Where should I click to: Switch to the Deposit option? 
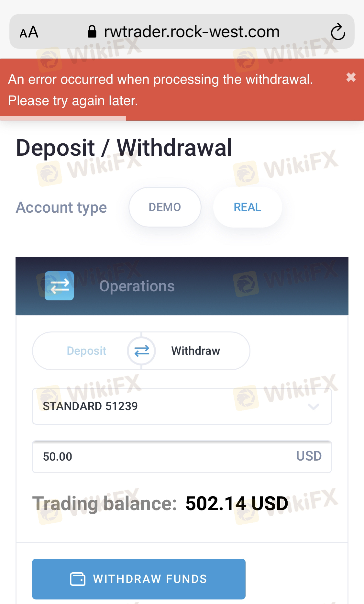(x=86, y=351)
